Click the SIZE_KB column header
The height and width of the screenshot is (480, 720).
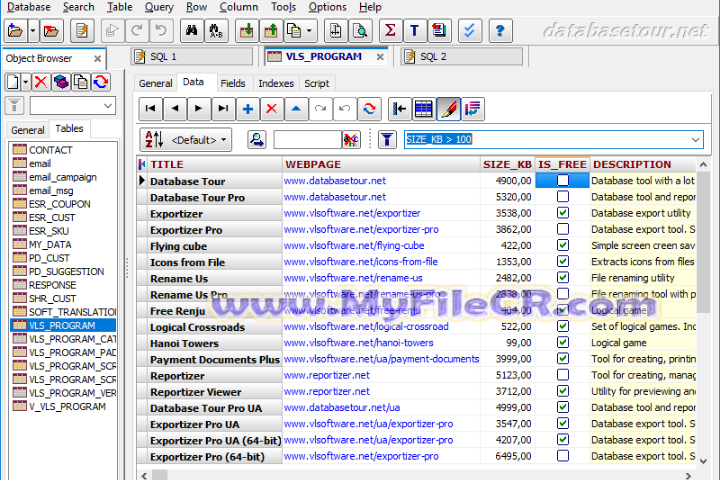[507, 164]
